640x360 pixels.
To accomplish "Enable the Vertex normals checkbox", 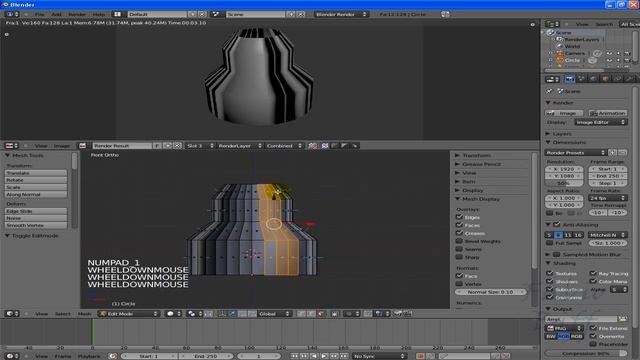I will [x=459, y=283].
